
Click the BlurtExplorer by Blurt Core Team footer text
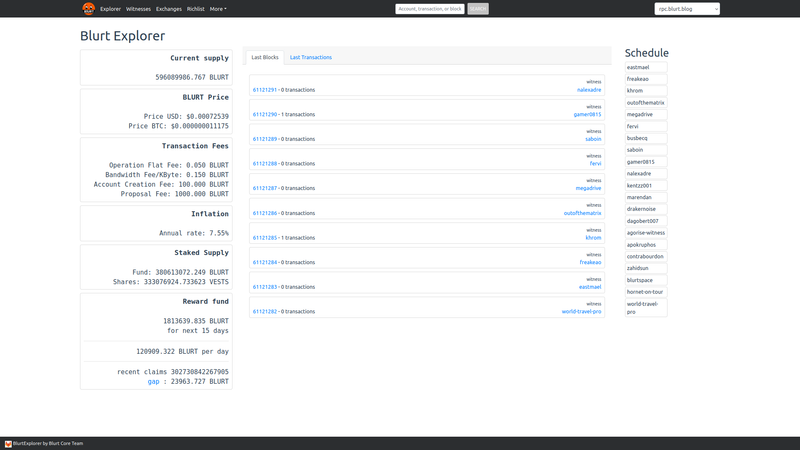48,444
